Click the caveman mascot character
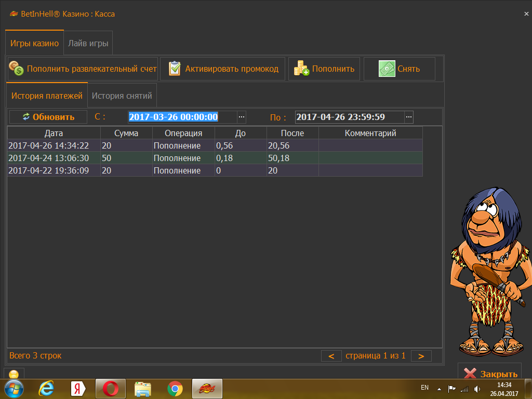This screenshot has width=532, height=399. (491, 271)
